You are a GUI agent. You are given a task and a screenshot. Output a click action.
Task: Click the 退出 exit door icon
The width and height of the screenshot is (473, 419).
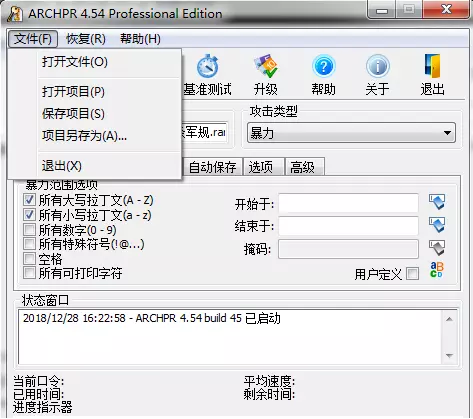[x=432, y=66]
